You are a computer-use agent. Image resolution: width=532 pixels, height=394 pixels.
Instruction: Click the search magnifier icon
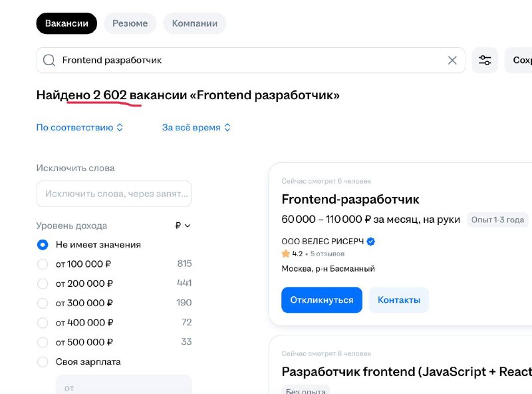[x=49, y=61]
